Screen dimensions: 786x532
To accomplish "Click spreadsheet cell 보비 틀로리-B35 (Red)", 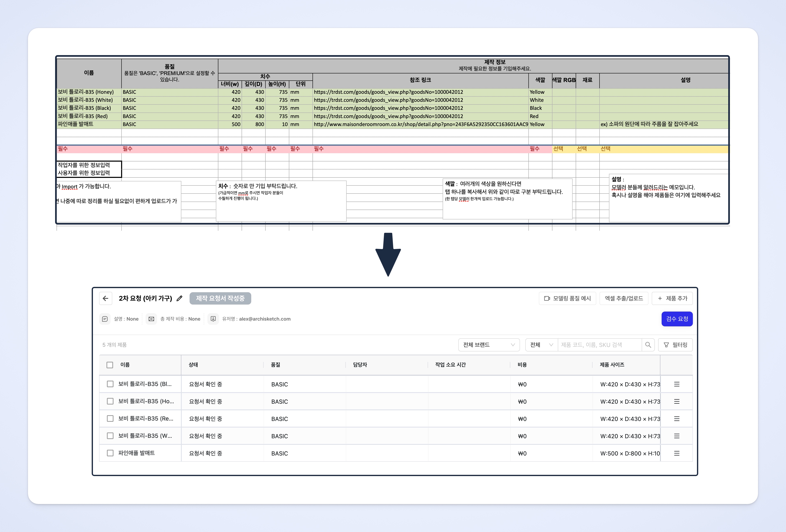I will [89, 116].
